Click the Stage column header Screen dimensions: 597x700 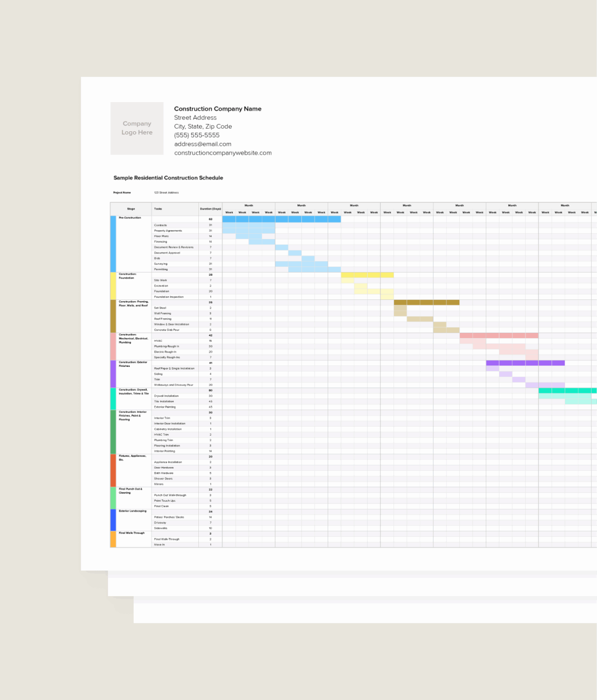click(131, 209)
